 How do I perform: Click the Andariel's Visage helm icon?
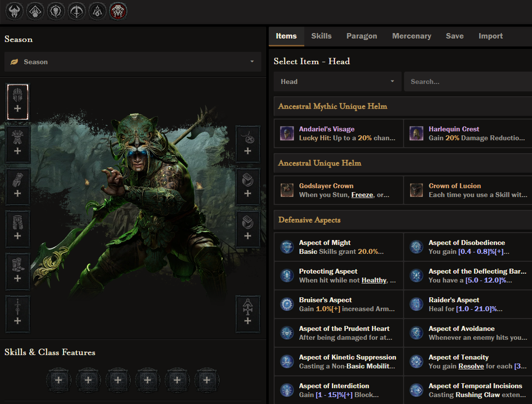(286, 133)
